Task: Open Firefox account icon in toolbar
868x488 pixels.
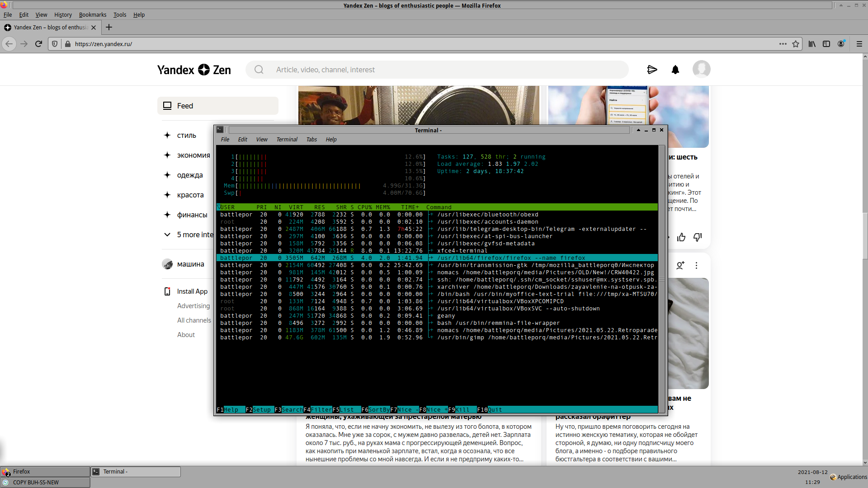Action: 841,44
